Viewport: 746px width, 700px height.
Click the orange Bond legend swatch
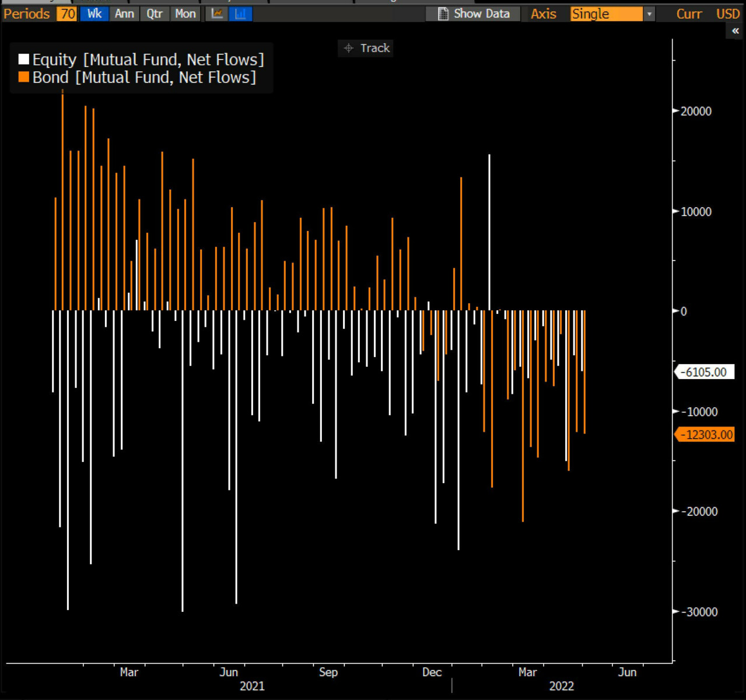point(24,77)
